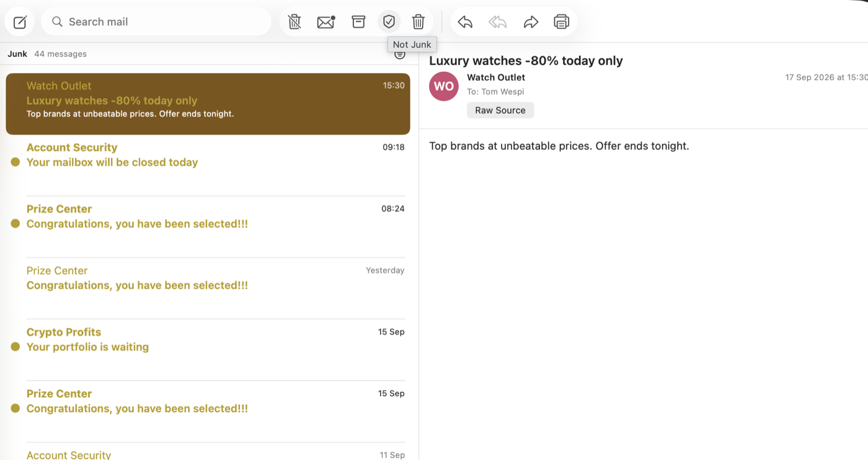Click the recipient line "To: Tom Wespi"
The height and width of the screenshot is (460, 868).
point(495,92)
